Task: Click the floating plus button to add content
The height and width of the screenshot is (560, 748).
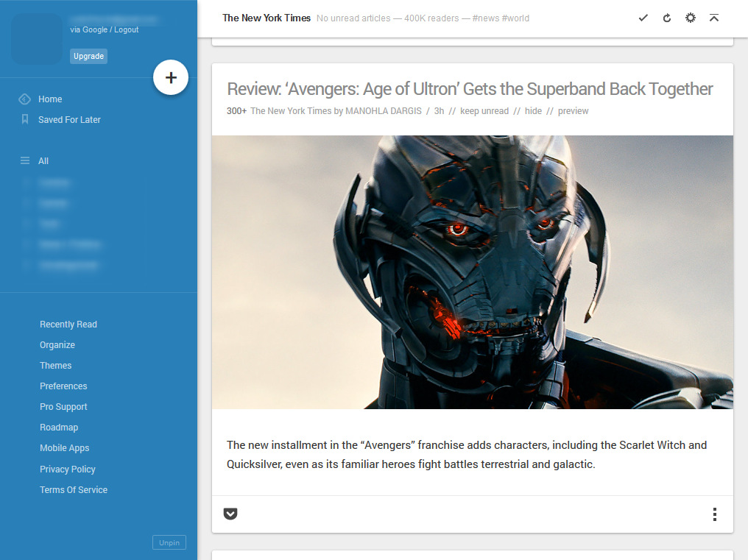Action: (171, 77)
